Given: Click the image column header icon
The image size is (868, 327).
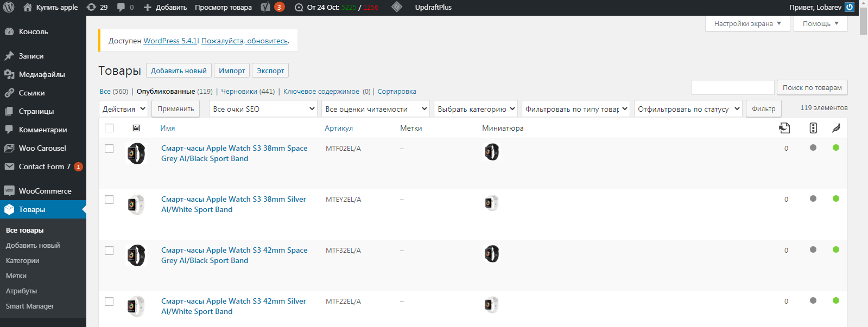Looking at the screenshot, I should 136,128.
